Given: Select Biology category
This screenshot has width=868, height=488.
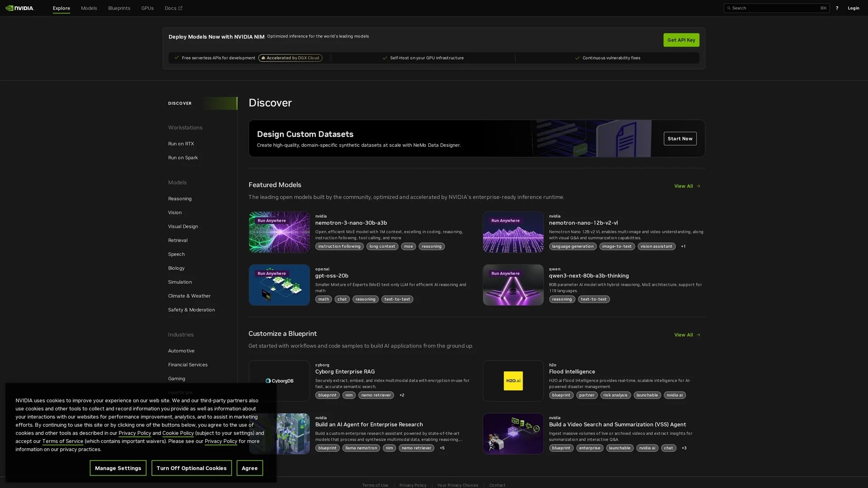Looking at the screenshot, I should (176, 268).
